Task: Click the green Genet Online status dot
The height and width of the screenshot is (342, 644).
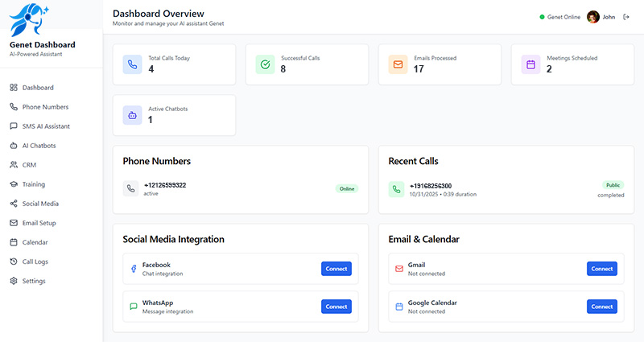Action: pyautogui.click(x=542, y=17)
